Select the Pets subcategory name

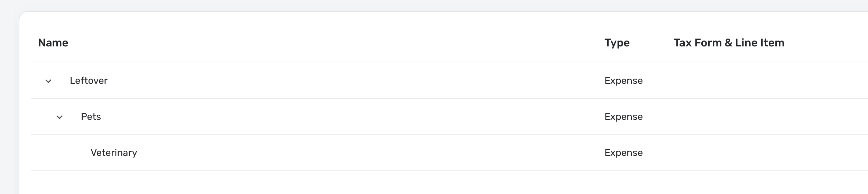(91, 117)
